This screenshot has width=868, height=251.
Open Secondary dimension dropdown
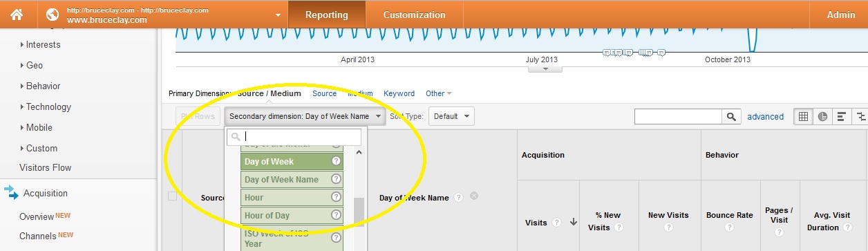point(305,116)
